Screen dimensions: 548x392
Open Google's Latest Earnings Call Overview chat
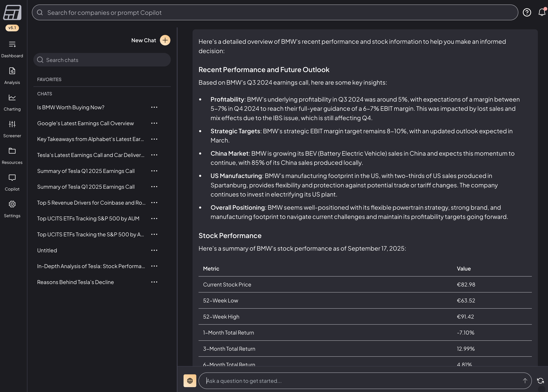point(85,123)
